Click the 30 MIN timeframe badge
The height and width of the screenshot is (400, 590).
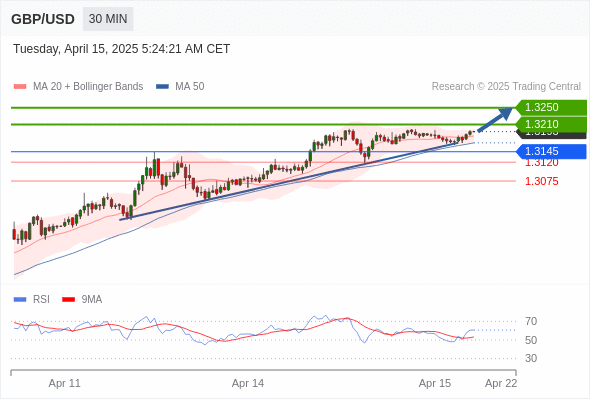[x=108, y=19]
